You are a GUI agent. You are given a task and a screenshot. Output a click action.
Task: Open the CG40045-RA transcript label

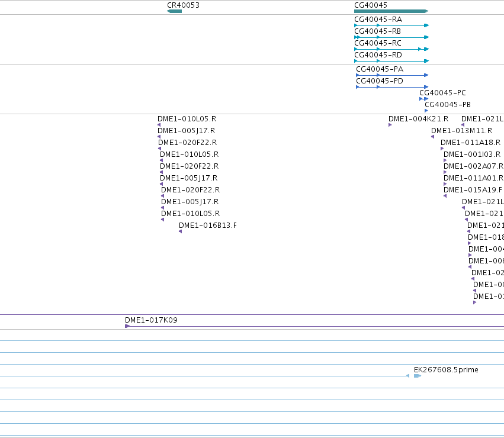378,20
